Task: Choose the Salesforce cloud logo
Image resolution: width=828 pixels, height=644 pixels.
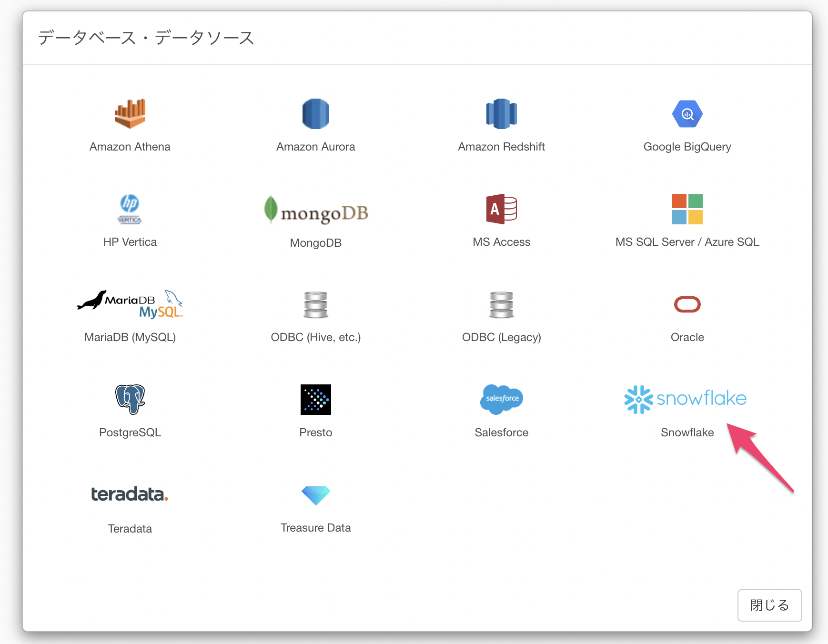Action: (502, 400)
